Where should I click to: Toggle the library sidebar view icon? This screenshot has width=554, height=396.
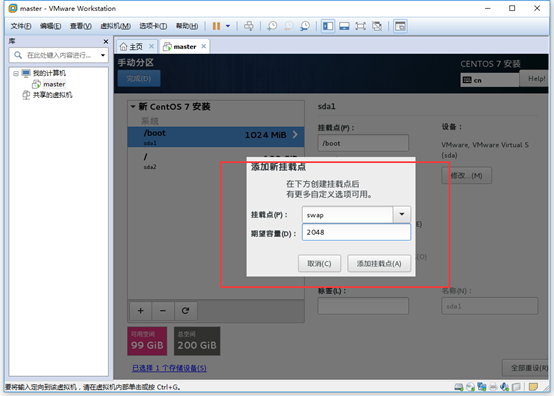click(328, 26)
